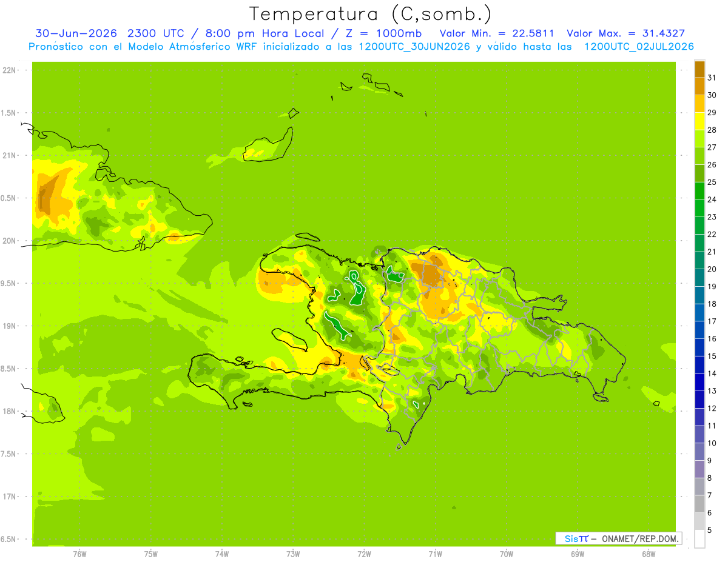728x562 pixels.
Task: Click the '20N' latitude axis label
Action: (9, 241)
